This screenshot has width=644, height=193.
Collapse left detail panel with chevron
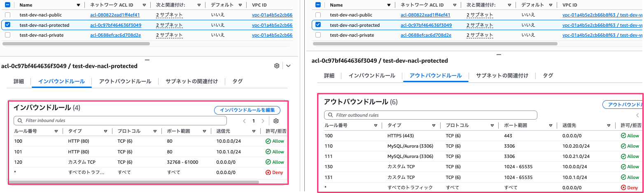(x=288, y=66)
